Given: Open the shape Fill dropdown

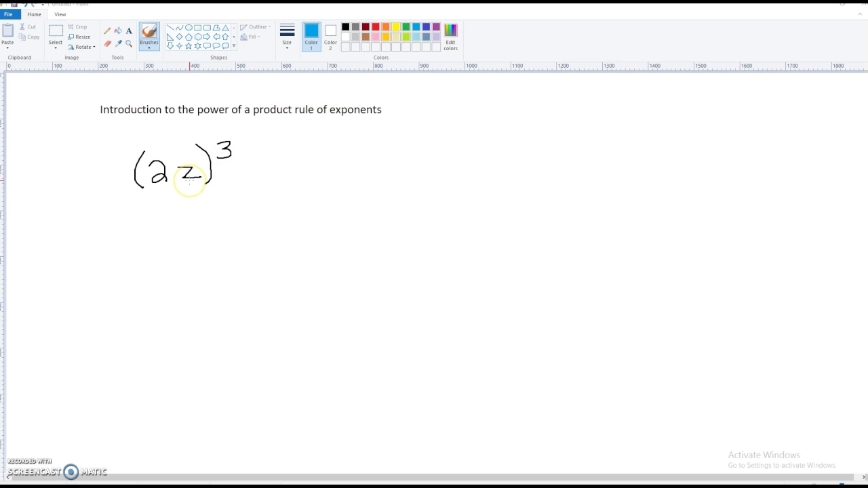Looking at the screenshot, I should [250, 37].
